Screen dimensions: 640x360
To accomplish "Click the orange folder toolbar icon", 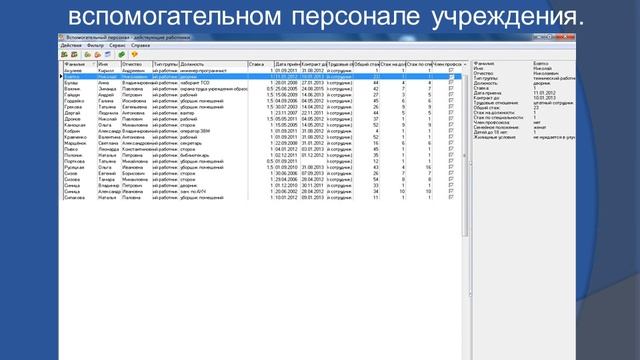I will [98, 54].
